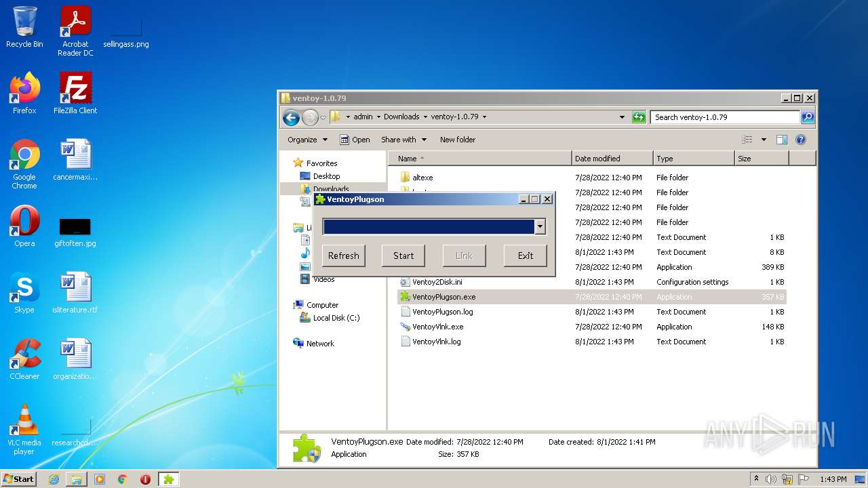
Task: Open Acrobat Reader DC desktop shortcut
Action: point(75,31)
